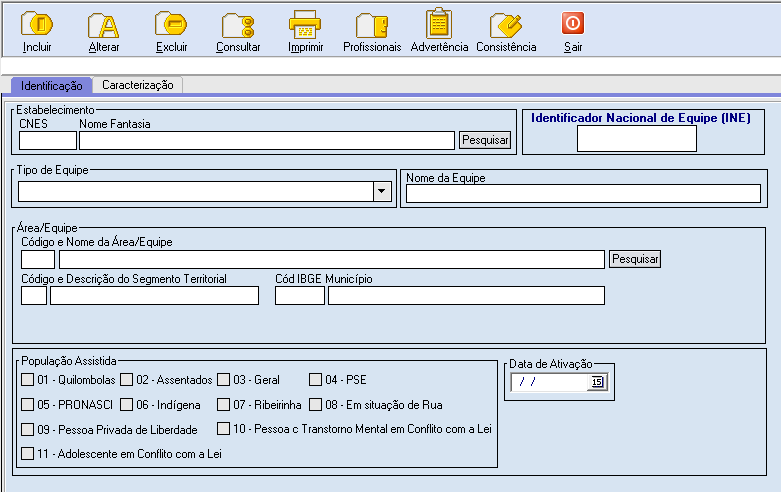Image resolution: width=781 pixels, height=492 pixels.
Task: Enable the 01 - Quilombolas checkbox
Action: (27, 380)
